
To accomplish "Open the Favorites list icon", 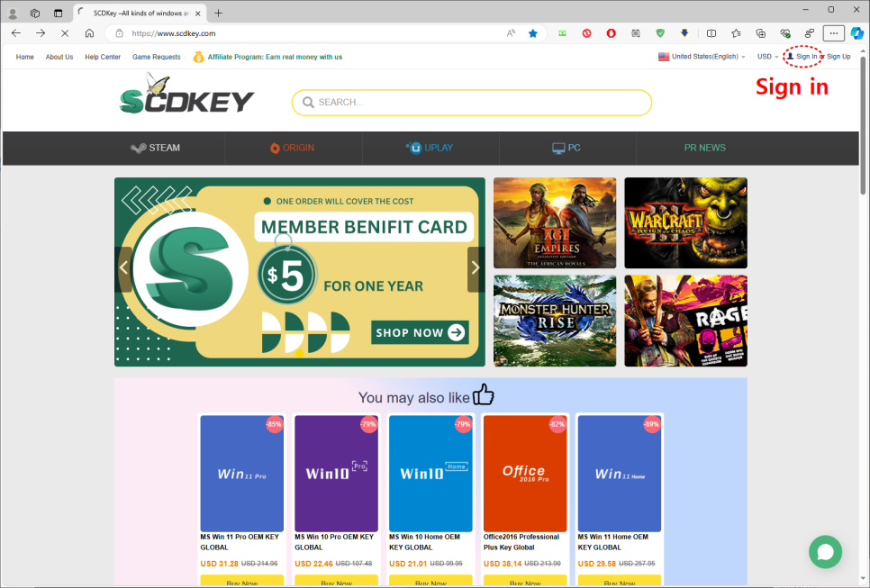I will pos(736,33).
